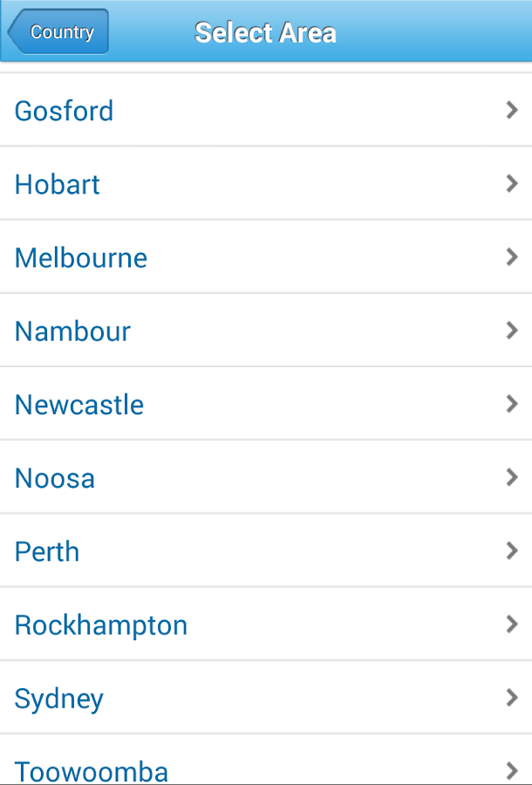Click the chevron icon on Sydney row
Viewport: 532px width, 785px height.
coord(512,698)
